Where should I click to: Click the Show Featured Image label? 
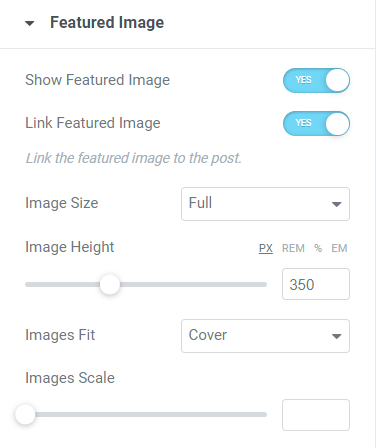tap(98, 80)
